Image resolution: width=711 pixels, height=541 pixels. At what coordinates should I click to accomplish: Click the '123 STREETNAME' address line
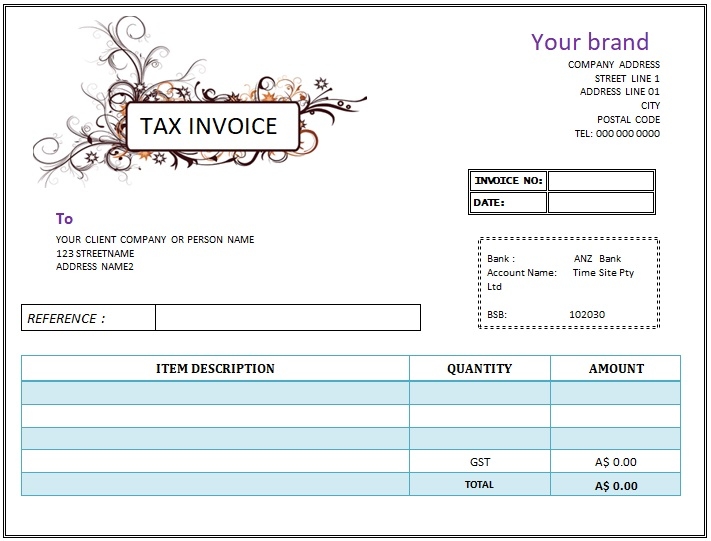click(x=97, y=254)
